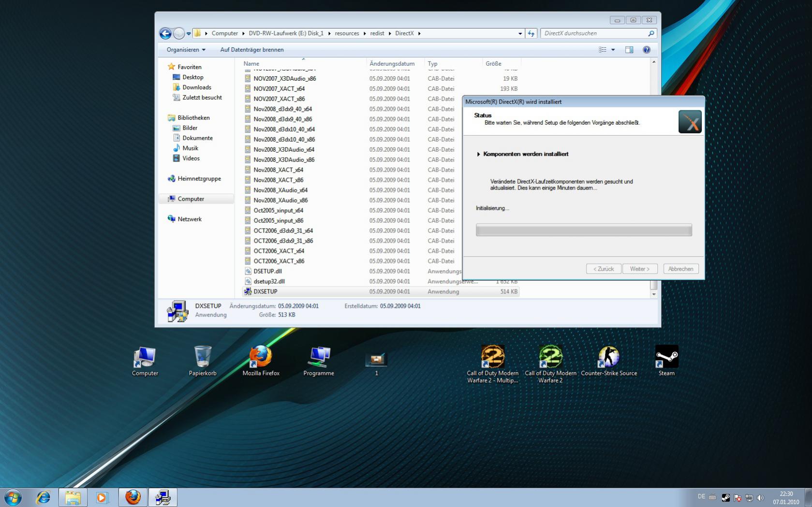Viewport: 812px width, 507px height.
Task: Launch Call of Duty Modern Warfare 2 Multiplayer
Action: tap(492, 364)
